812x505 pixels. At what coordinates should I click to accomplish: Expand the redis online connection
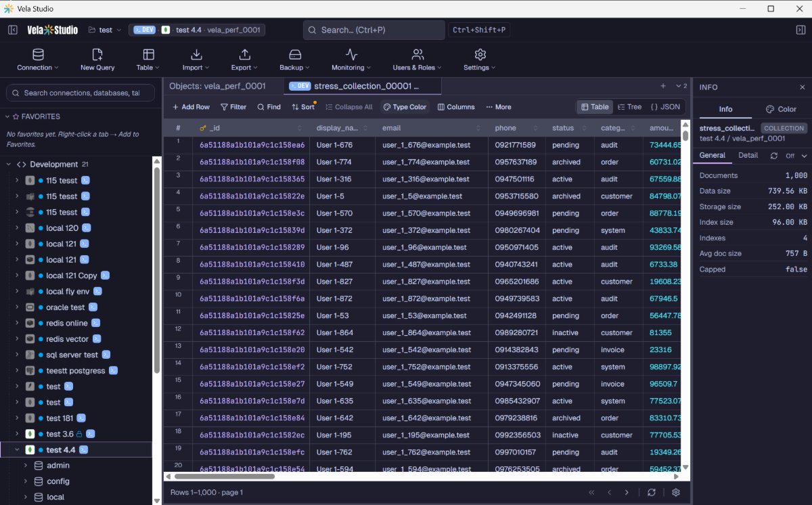point(17,323)
